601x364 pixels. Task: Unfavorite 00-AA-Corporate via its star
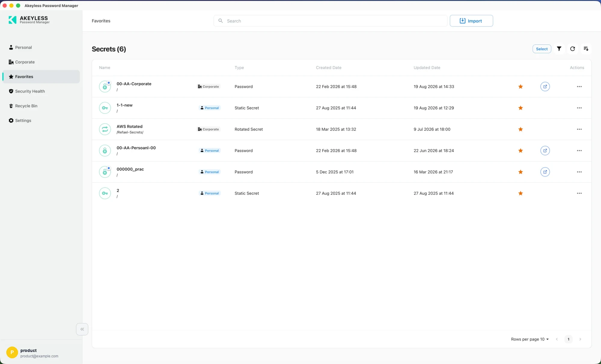pyautogui.click(x=520, y=87)
